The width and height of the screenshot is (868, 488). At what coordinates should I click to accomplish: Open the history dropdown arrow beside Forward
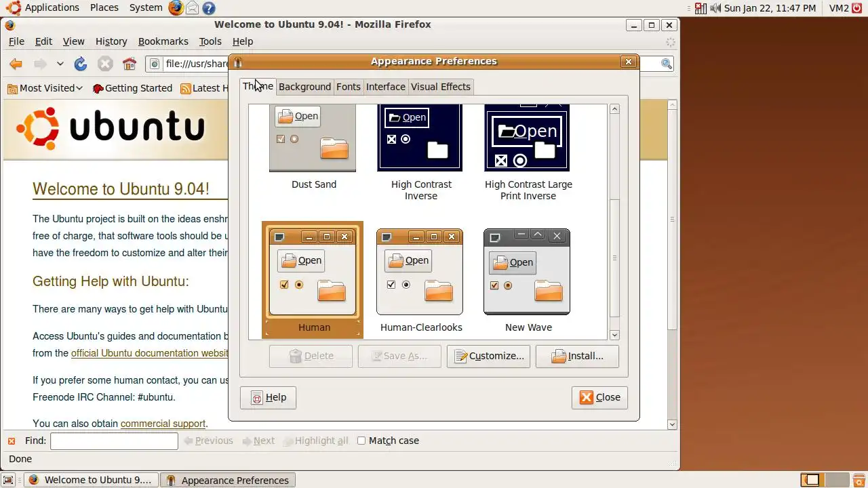click(60, 64)
